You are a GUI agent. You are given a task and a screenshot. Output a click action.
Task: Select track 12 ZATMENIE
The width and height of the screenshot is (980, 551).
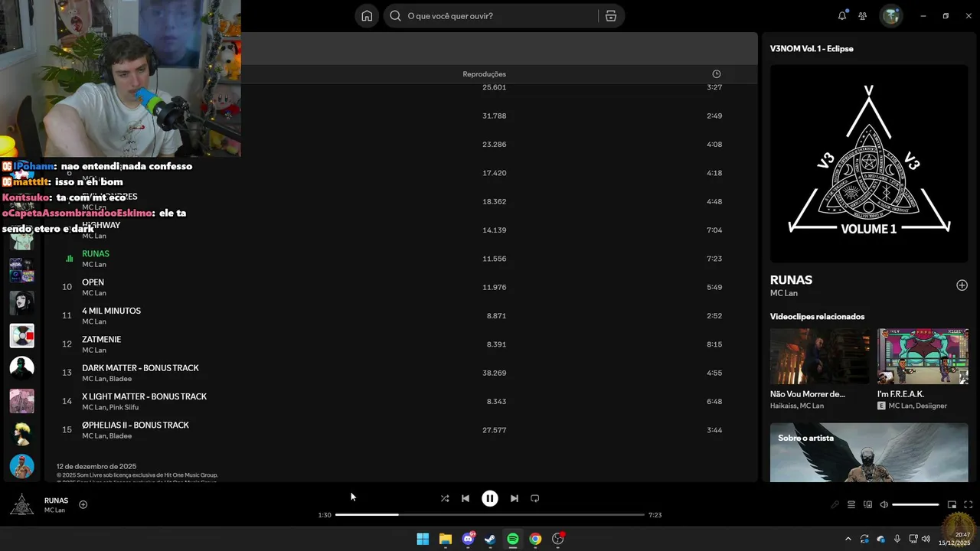pyautogui.click(x=400, y=344)
